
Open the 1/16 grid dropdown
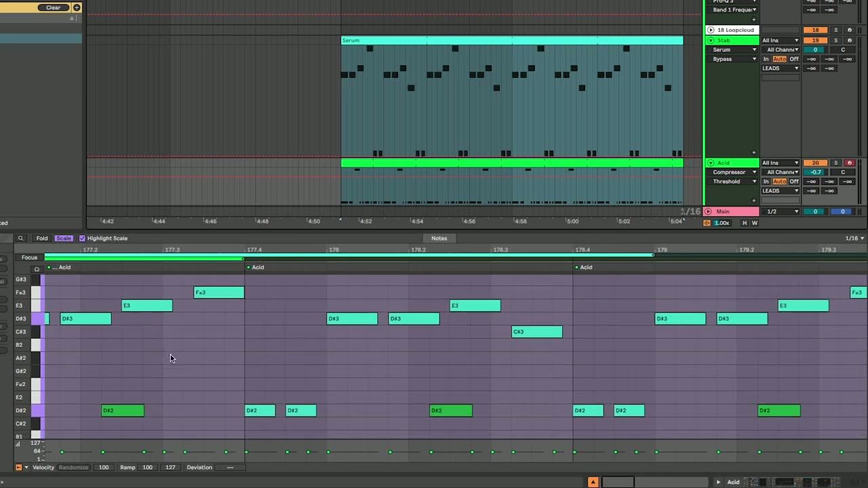click(x=854, y=239)
